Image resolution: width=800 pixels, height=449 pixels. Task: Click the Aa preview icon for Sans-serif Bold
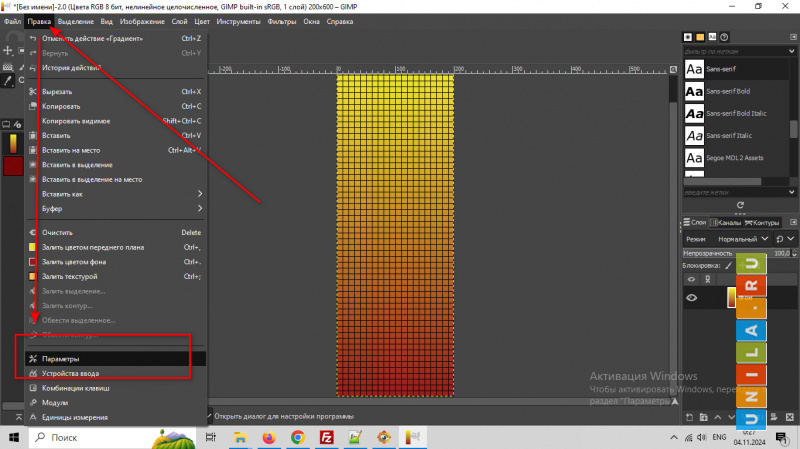(x=693, y=91)
